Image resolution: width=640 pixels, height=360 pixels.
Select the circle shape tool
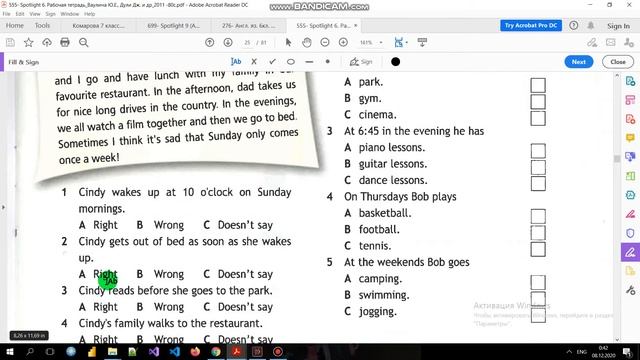coord(291,62)
